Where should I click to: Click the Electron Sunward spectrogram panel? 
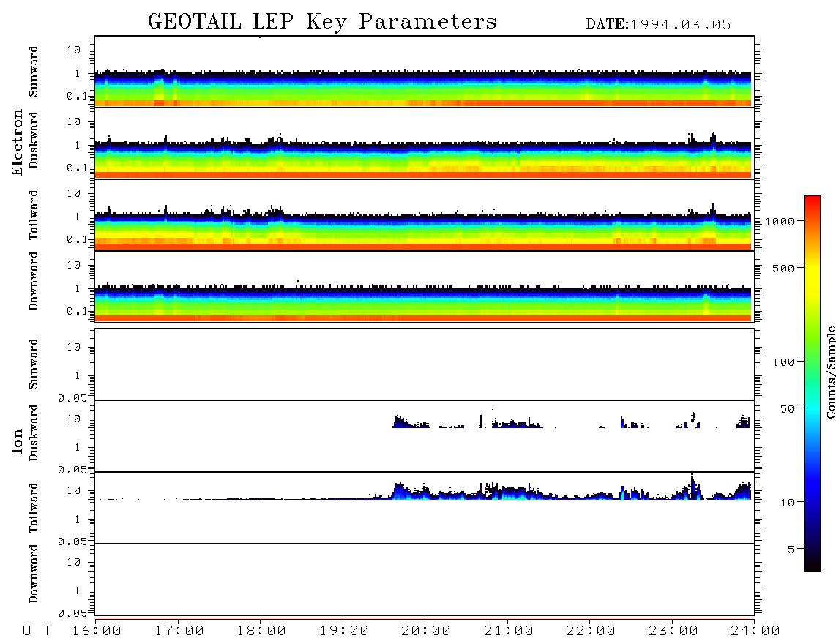pyautogui.click(x=425, y=72)
